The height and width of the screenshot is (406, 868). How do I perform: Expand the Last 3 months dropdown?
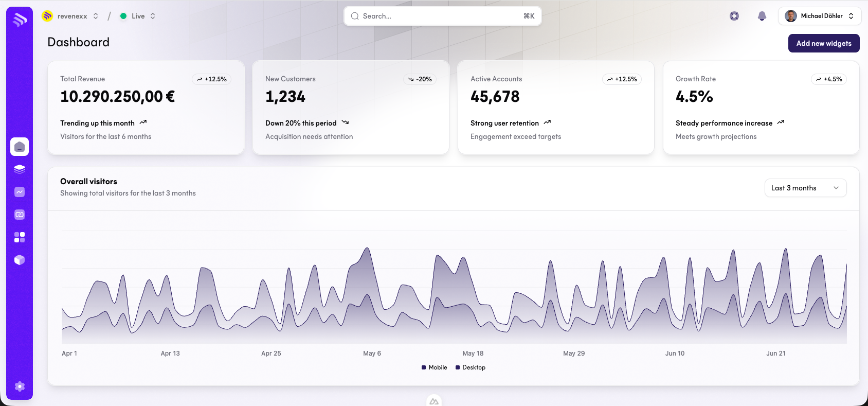click(x=805, y=188)
